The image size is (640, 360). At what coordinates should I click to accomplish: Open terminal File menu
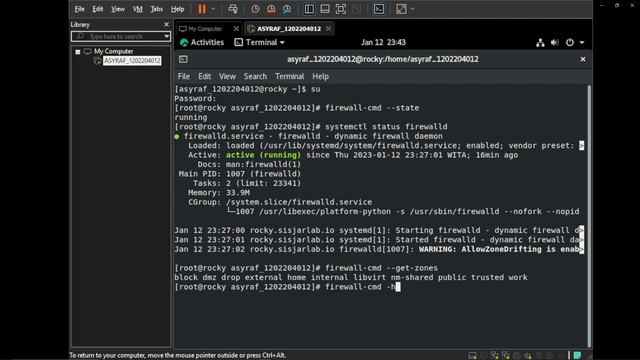tap(184, 76)
